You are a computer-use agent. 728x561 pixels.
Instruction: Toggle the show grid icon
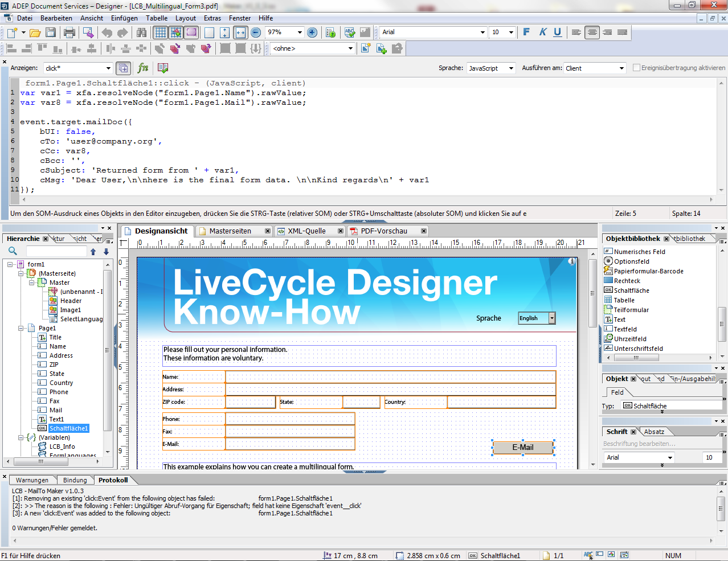click(x=161, y=32)
